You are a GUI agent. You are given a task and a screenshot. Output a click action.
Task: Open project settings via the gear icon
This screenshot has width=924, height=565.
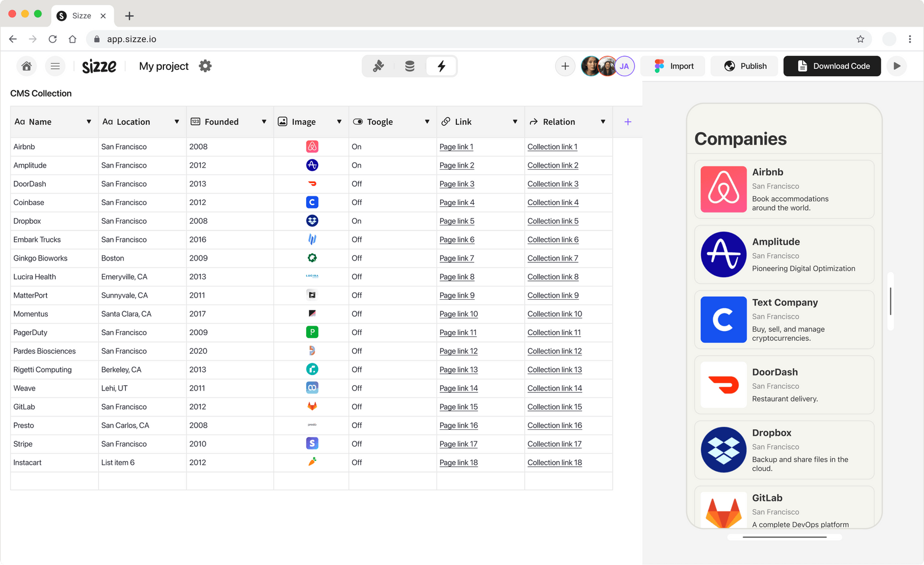[205, 66]
